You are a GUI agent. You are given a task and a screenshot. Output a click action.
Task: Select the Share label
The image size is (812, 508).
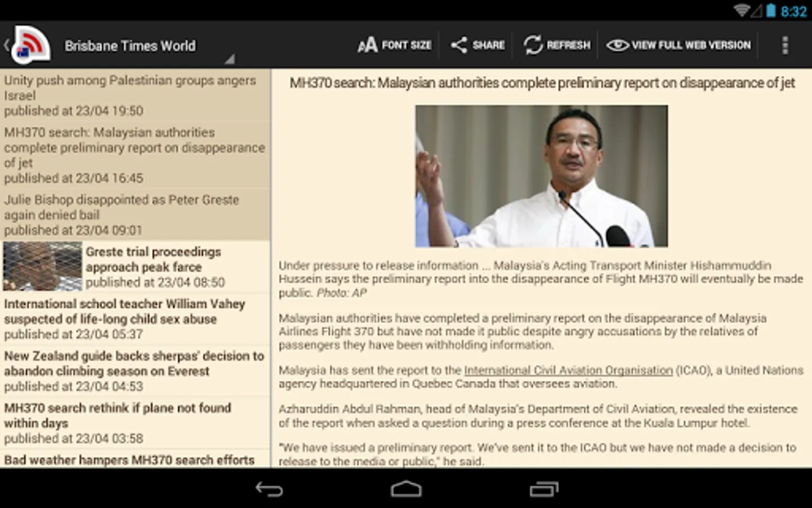488,45
